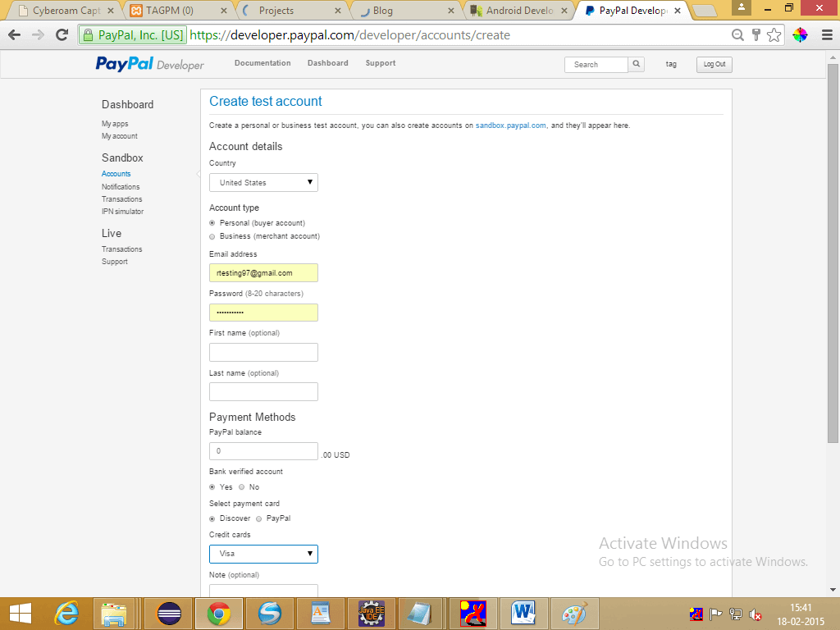Screen dimensions: 840x630
Task: Open the document editor taskbar icon
Action: click(320, 614)
